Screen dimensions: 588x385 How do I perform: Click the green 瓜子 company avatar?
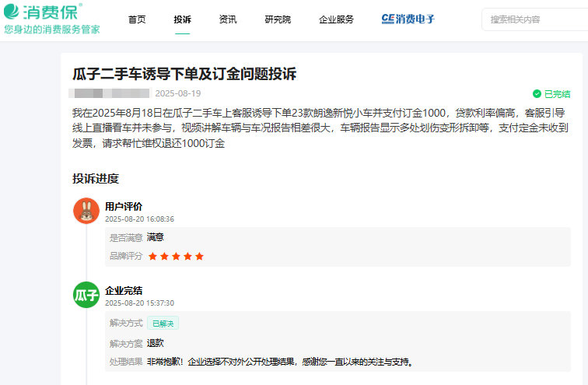86,295
